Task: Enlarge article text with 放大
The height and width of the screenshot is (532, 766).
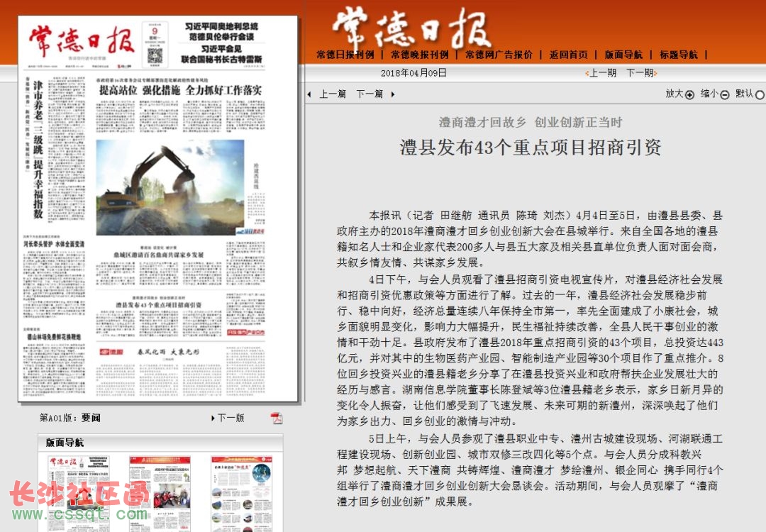Action: pyautogui.click(x=675, y=94)
